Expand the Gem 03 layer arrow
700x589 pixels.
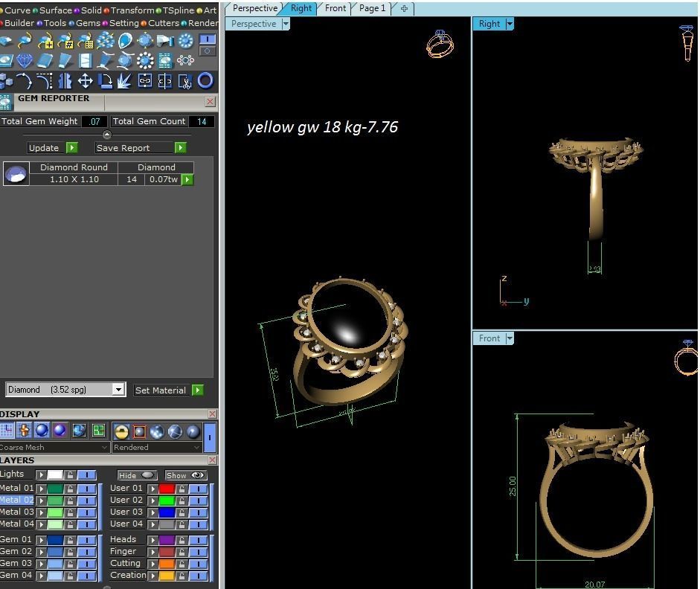click(41, 564)
